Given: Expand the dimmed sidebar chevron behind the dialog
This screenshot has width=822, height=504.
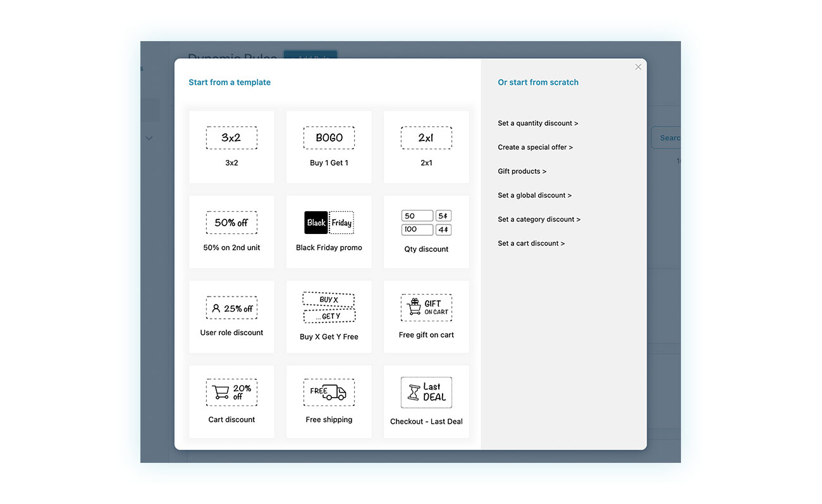Looking at the screenshot, I should tap(149, 138).
